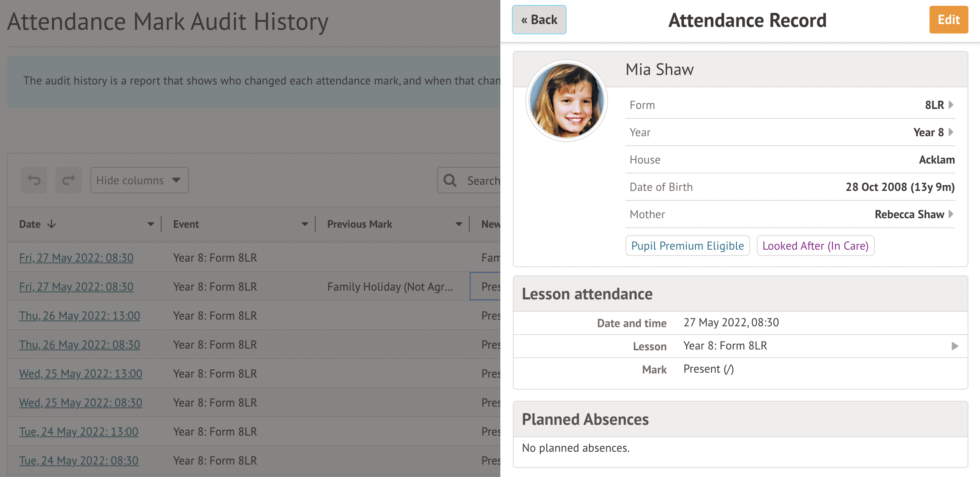This screenshot has width=980, height=477.
Task: Open the Event column dropdown arrow
Action: [305, 224]
